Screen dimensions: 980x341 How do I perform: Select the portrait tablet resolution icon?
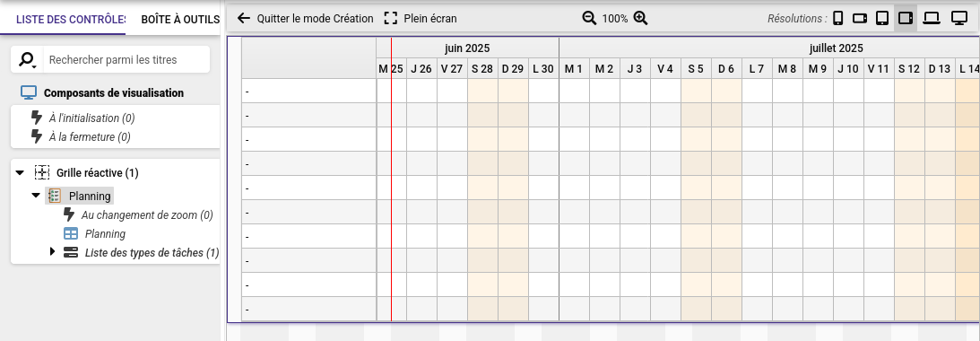coord(882,19)
